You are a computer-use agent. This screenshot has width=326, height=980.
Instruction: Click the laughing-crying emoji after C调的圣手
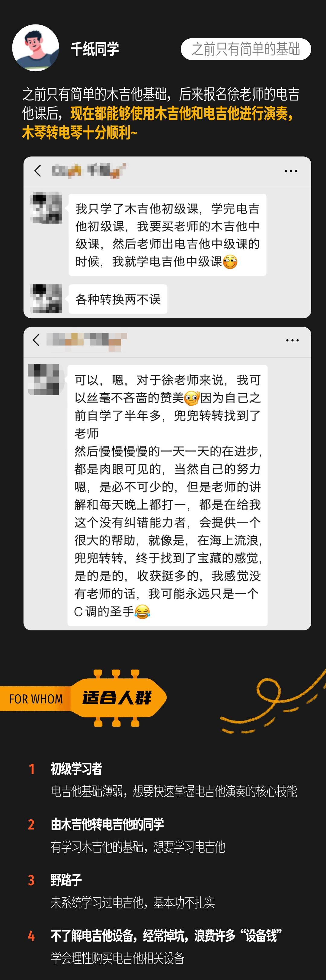pyautogui.click(x=142, y=611)
